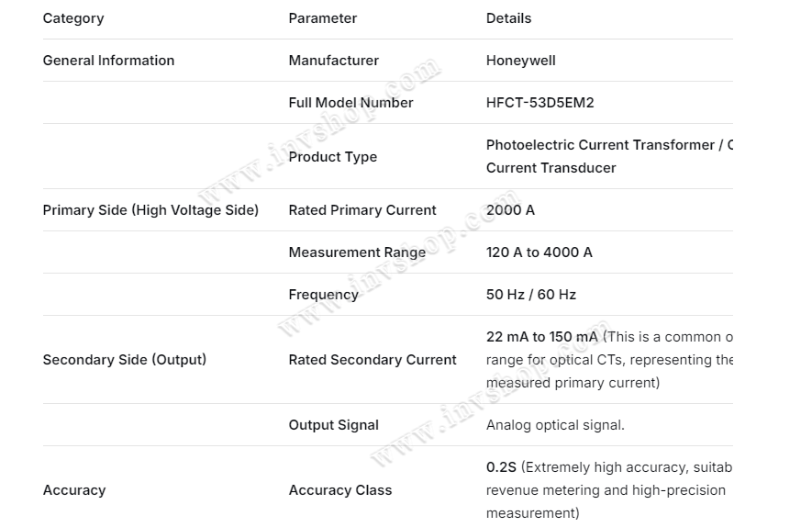Select the 120 A to 4000 A value
Viewport: 812px width, 527px height.
click(539, 252)
